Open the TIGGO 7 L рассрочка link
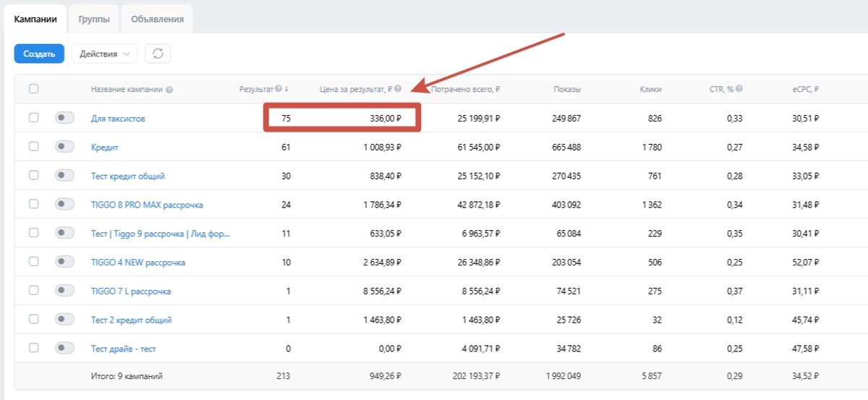This screenshot has width=868, height=400. pyautogui.click(x=131, y=292)
